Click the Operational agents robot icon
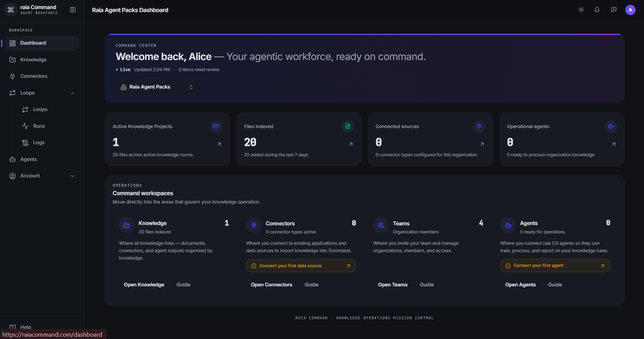644x339 pixels. coord(611,126)
